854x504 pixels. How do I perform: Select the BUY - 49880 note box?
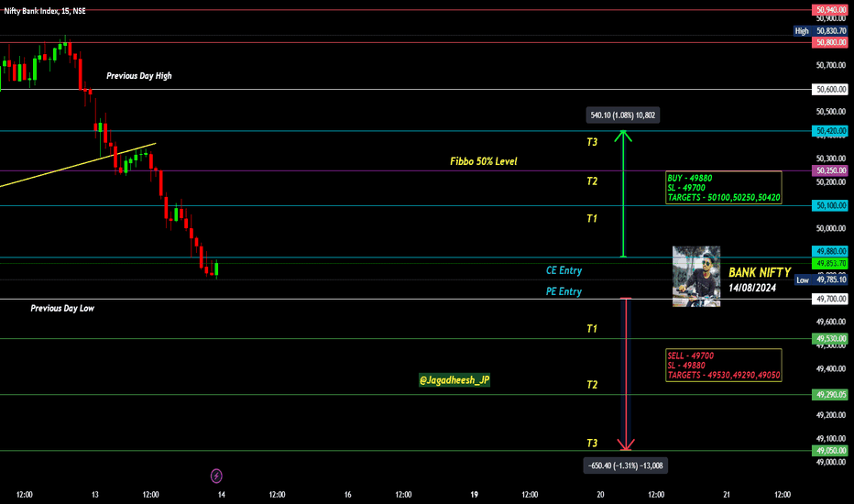pyautogui.click(x=723, y=188)
